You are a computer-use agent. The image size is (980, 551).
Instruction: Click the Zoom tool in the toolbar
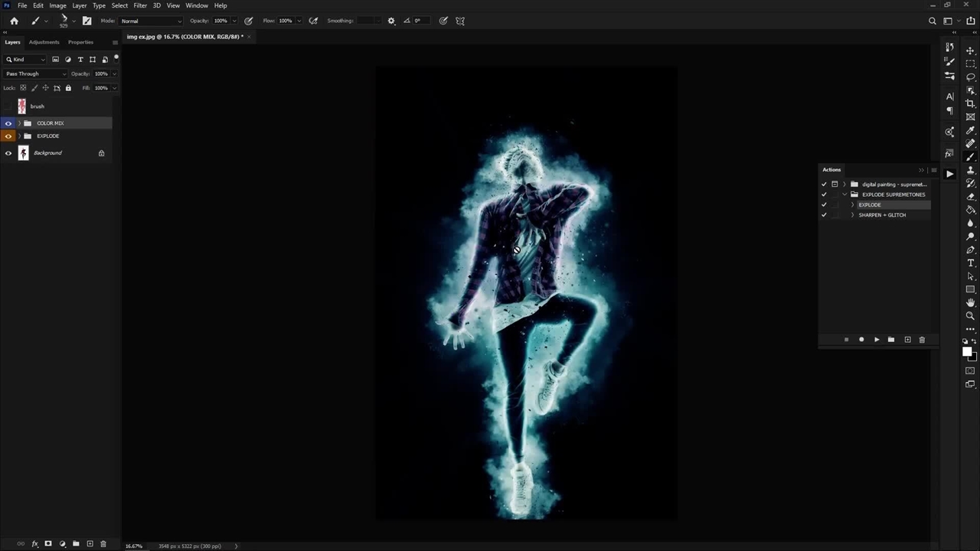coord(970,315)
